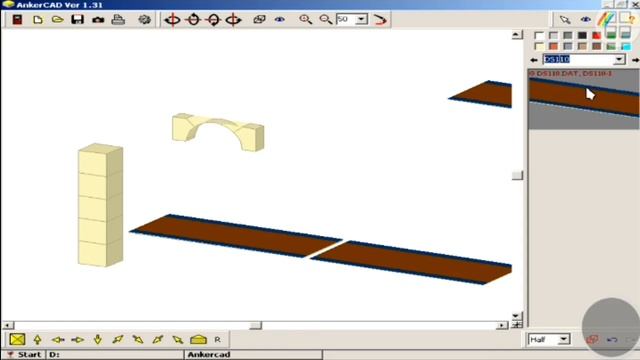Click the vertical scrollbar thumb
Screen dimensions: 640x360
tap(517, 175)
